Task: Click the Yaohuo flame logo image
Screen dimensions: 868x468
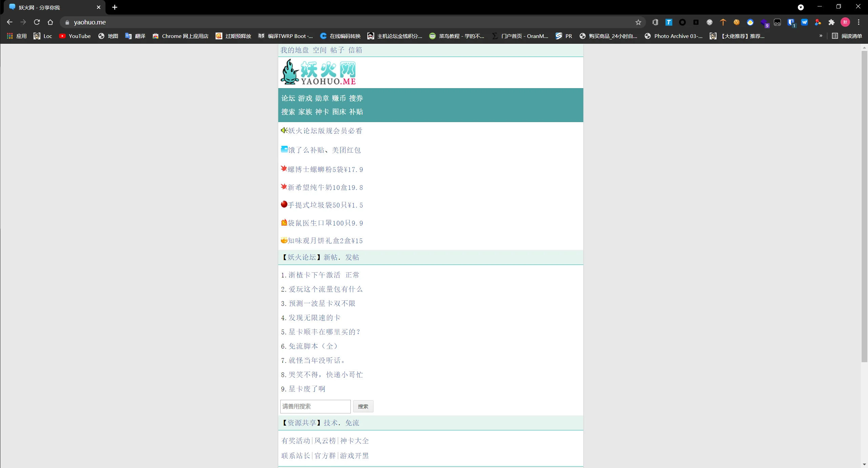Action: coord(318,72)
